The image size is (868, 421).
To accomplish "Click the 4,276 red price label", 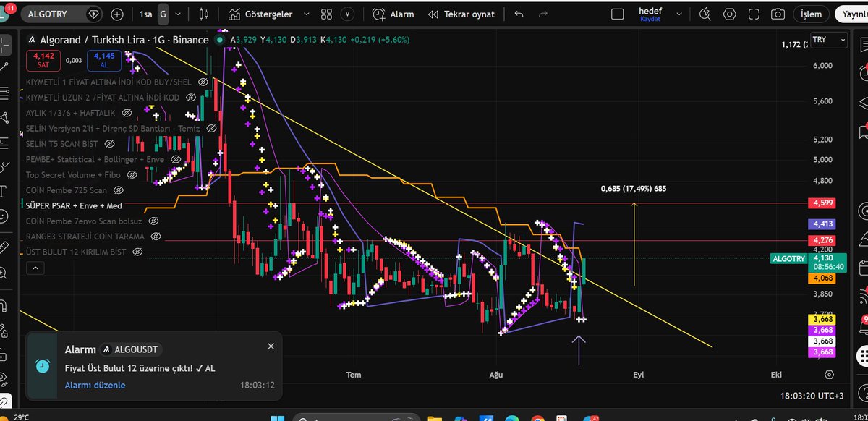I will [x=824, y=240].
